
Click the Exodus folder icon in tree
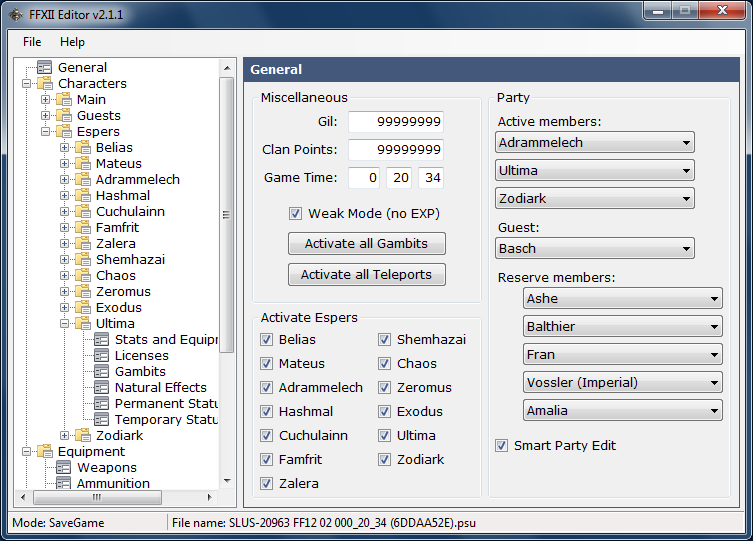(83, 307)
